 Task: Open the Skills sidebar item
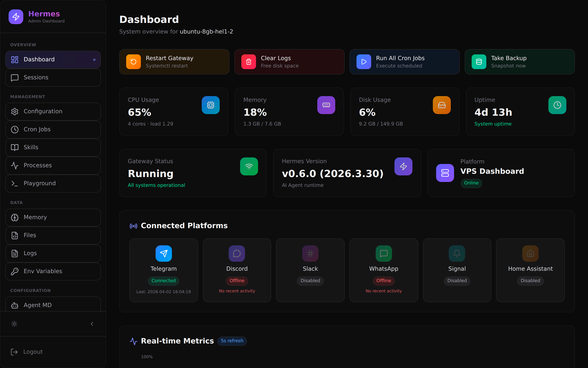tap(53, 148)
